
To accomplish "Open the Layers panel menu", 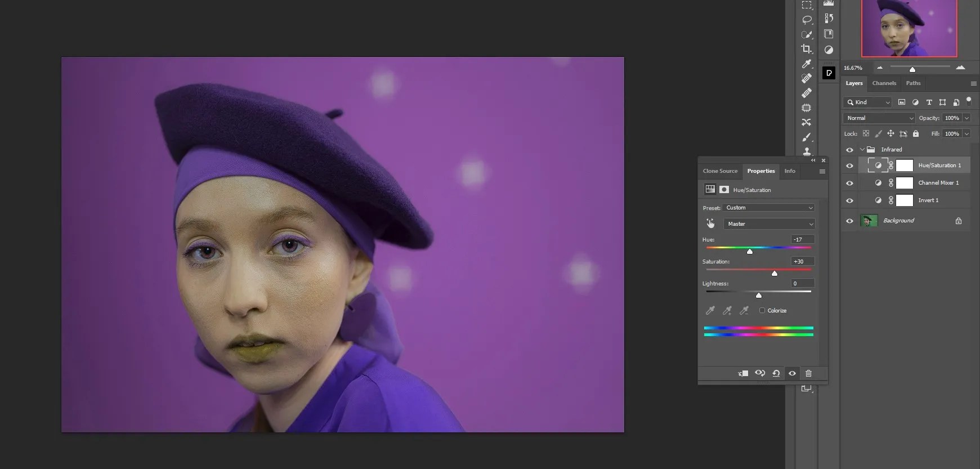I will [x=973, y=83].
